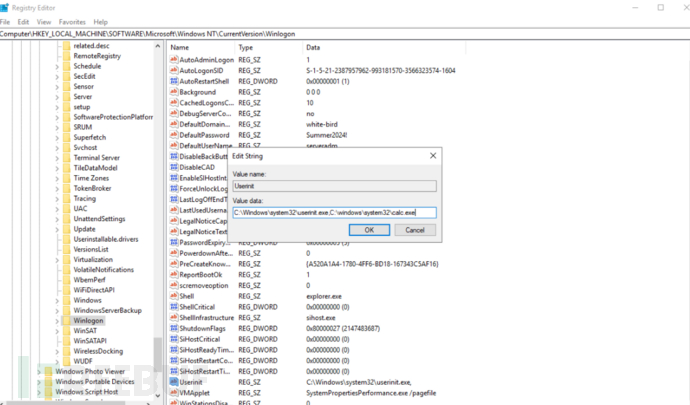The image size is (690, 405).
Task: Click the AutoLogonSID string value icon
Action: point(174,70)
